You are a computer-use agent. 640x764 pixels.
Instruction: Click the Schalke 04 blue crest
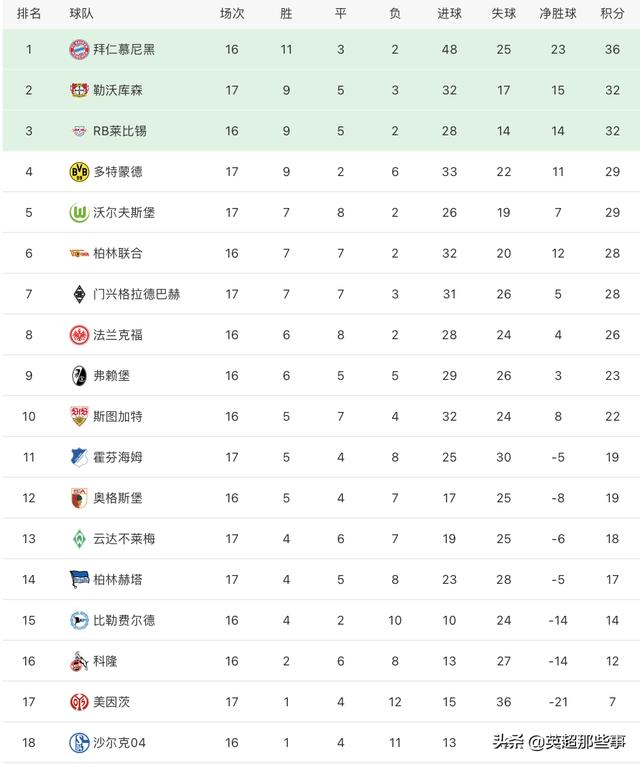coord(78,742)
